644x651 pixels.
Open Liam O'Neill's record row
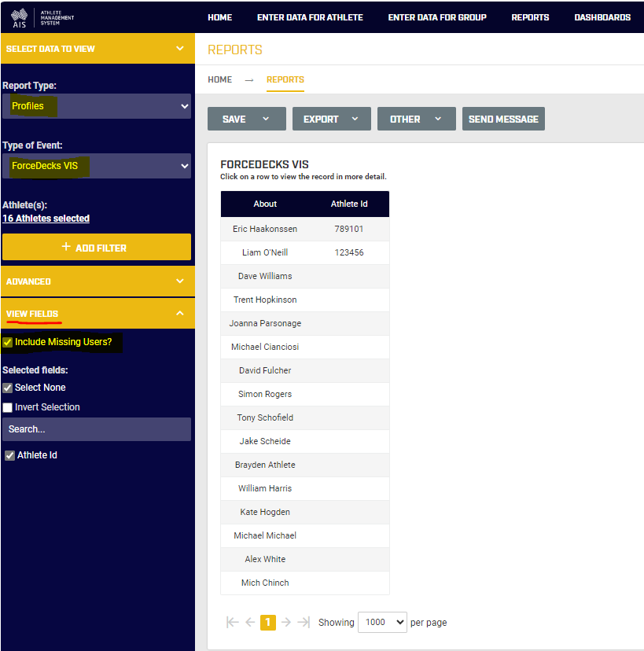[305, 252]
